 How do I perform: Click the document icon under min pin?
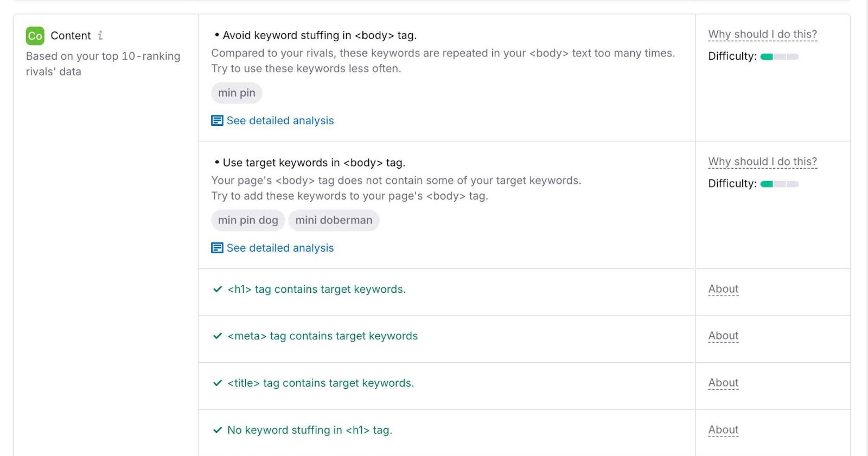217,120
